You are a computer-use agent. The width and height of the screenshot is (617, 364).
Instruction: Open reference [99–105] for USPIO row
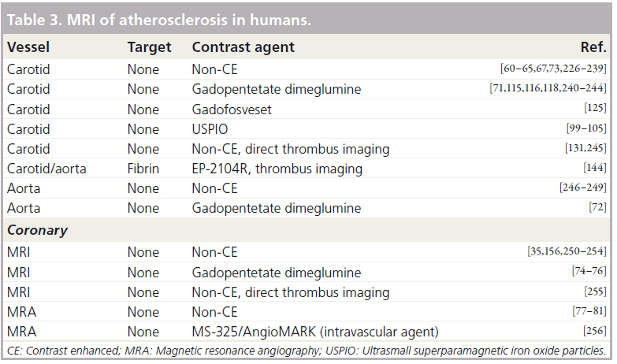coord(586,128)
